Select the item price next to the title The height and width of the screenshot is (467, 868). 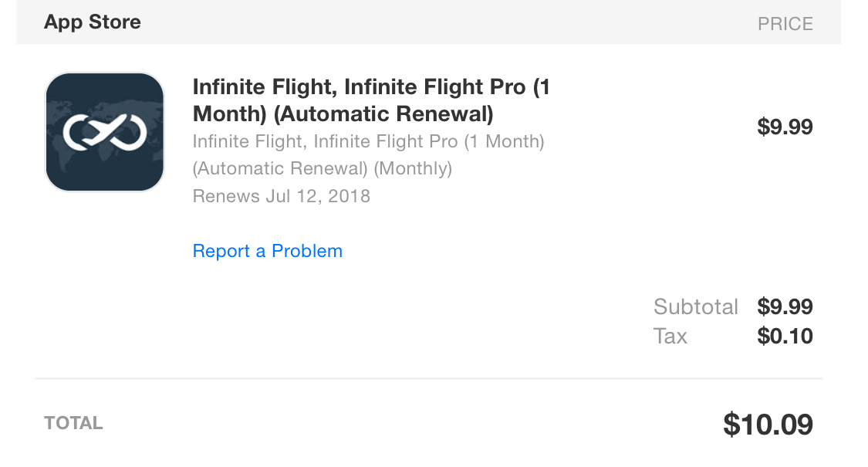785,127
